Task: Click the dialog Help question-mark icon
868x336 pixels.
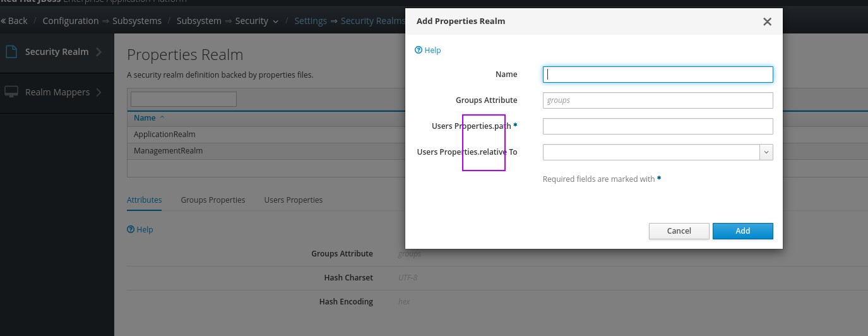Action: point(418,50)
